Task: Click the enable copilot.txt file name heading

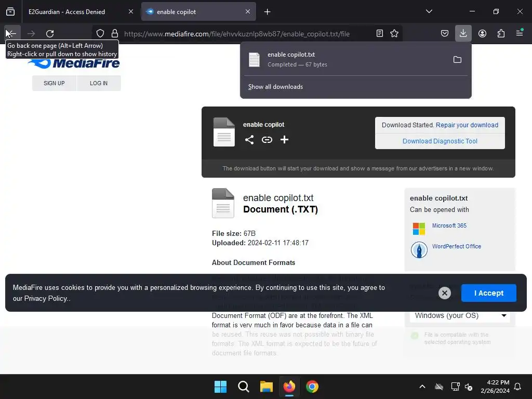Action: point(278,198)
